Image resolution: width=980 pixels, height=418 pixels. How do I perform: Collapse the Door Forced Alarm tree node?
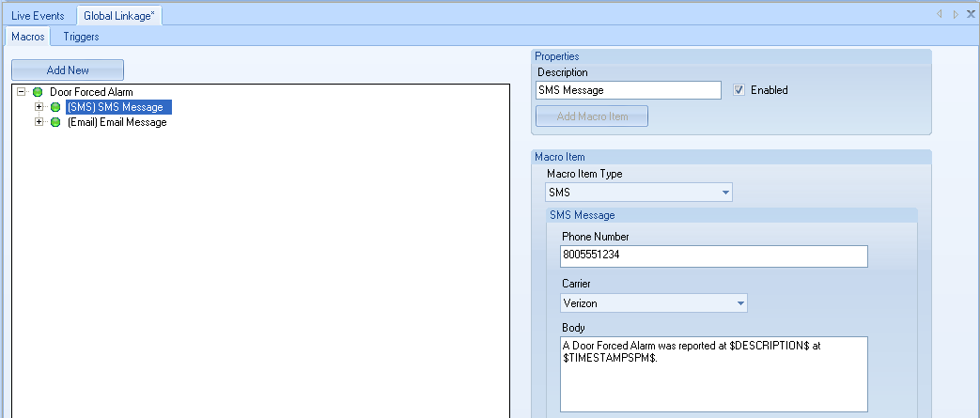21,92
